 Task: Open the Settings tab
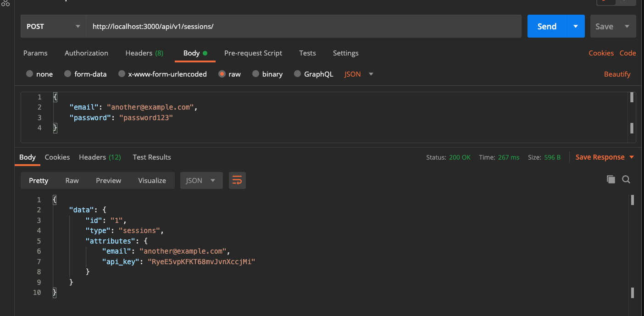coord(346,53)
